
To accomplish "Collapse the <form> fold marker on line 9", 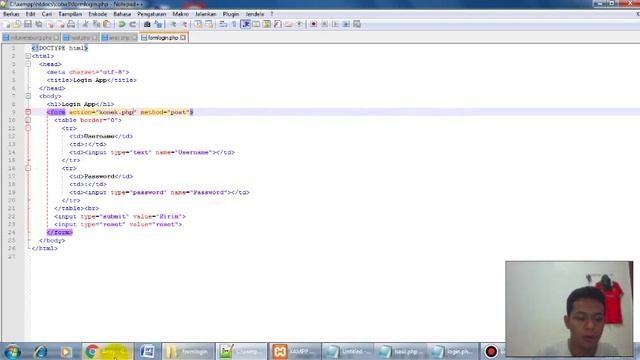I will click(x=28, y=112).
